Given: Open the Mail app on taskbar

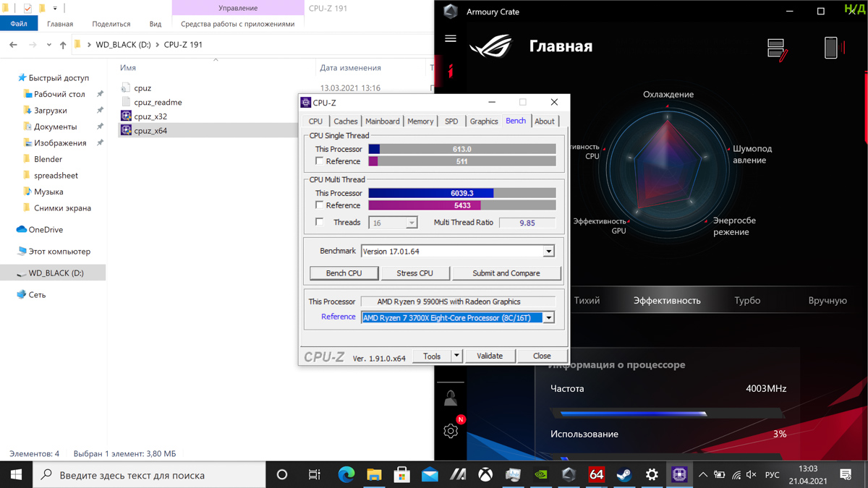Looking at the screenshot, I should coord(430,475).
